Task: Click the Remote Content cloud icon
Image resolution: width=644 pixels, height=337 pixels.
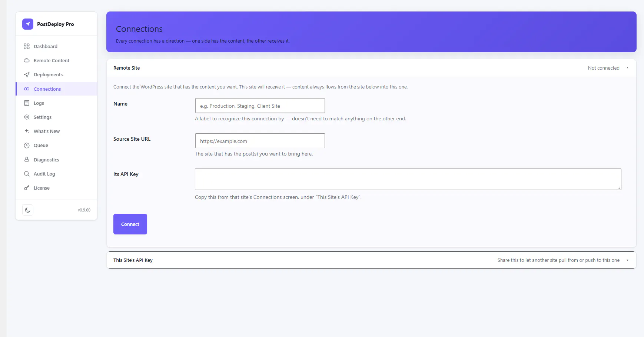Action: point(27,60)
